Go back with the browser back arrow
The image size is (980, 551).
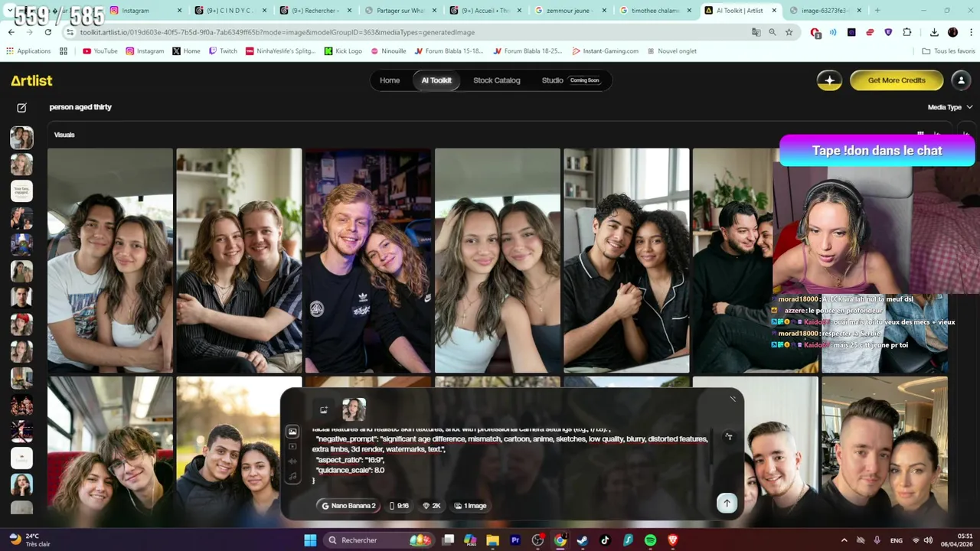tap(11, 32)
